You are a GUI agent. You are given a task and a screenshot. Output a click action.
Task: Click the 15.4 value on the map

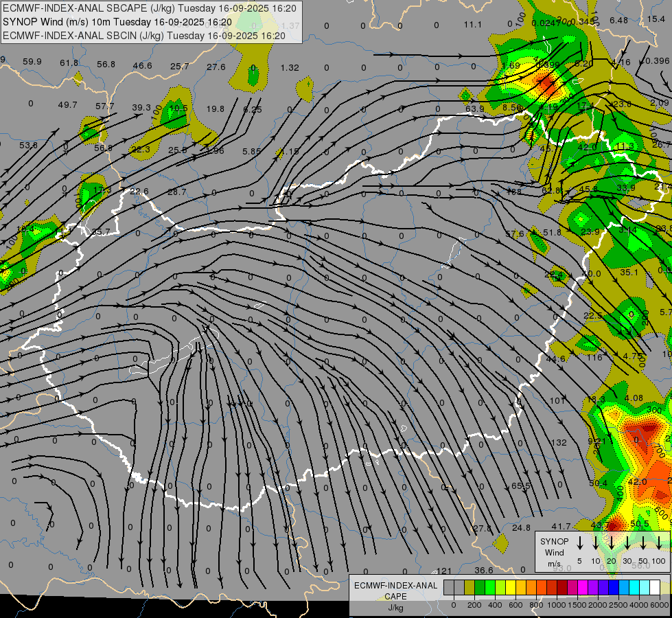tap(656, 19)
